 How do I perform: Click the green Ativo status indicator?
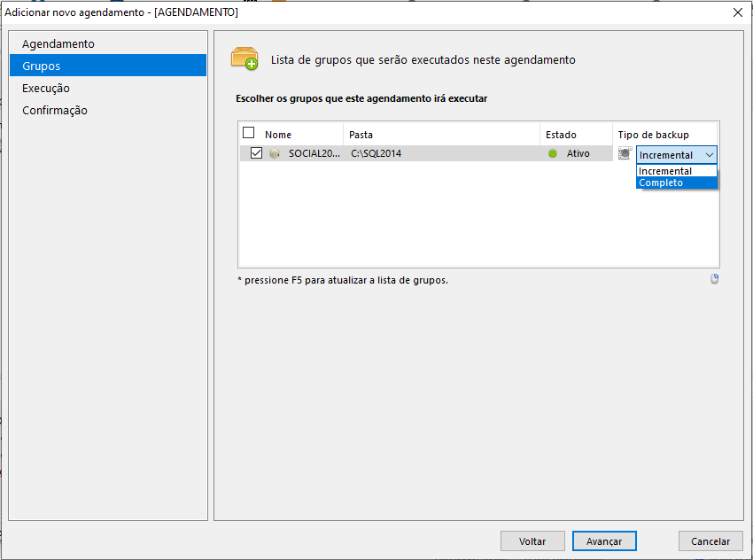coord(552,153)
